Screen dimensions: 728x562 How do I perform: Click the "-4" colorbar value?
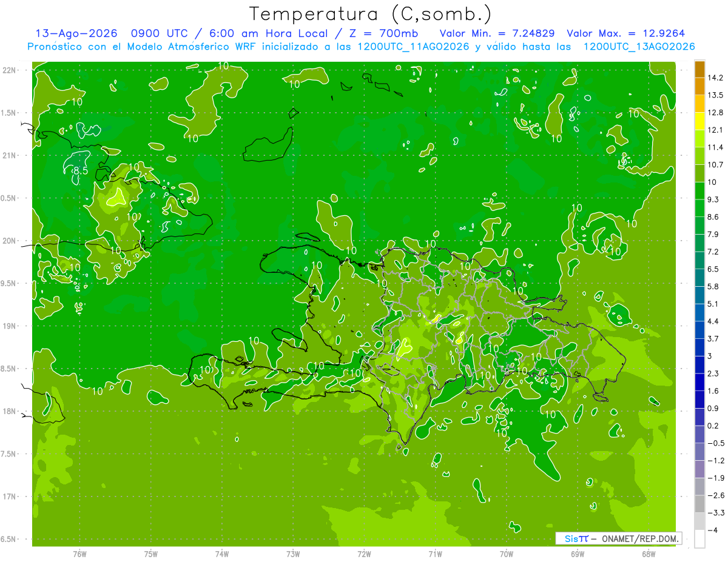(x=712, y=530)
